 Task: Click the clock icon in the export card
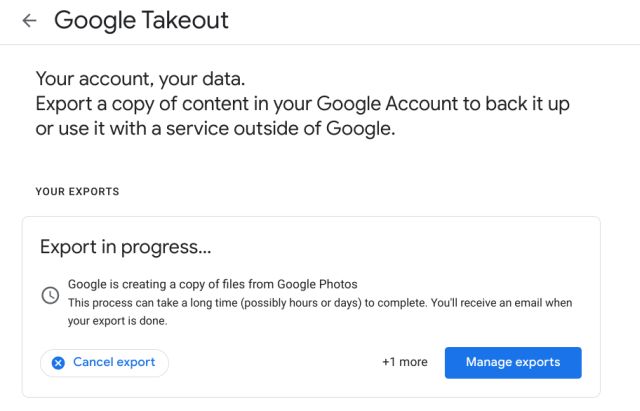pyautogui.click(x=50, y=295)
